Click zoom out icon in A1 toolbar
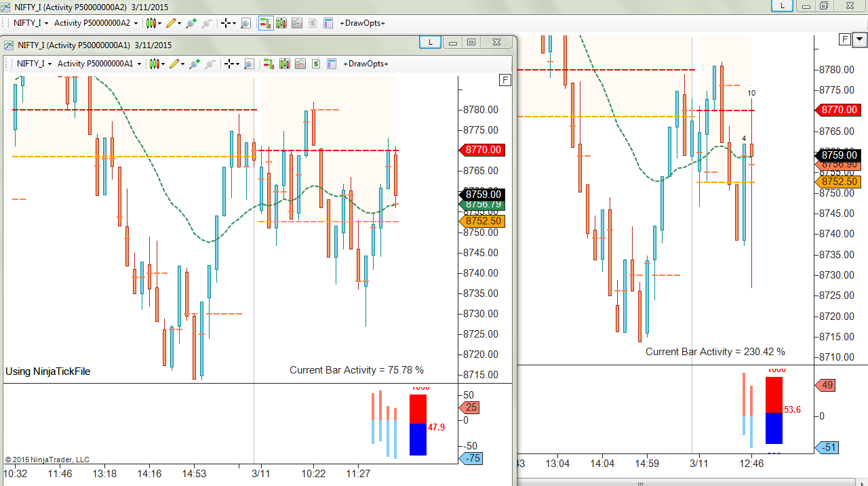Screen dimensions: 868x486 pyautogui.click(x=210, y=64)
